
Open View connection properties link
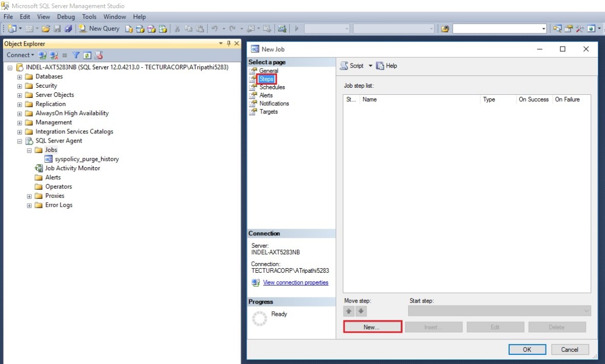[x=295, y=282]
